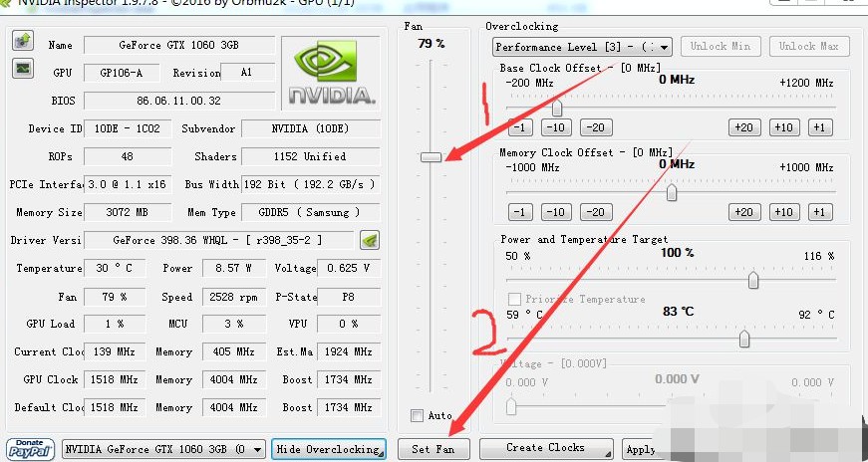
Task: Open the sensor monitoring icon beside GPU
Action: pyautogui.click(x=22, y=69)
